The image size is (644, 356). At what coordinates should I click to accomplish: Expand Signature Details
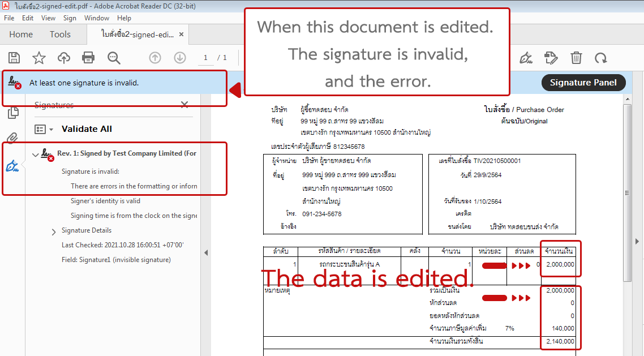(x=53, y=231)
